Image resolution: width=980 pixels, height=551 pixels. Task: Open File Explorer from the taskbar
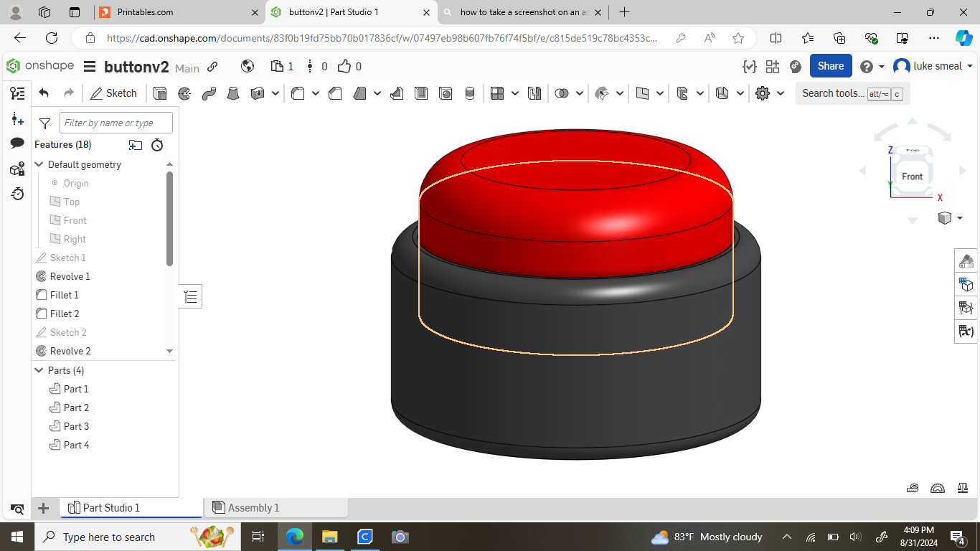point(329,537)
